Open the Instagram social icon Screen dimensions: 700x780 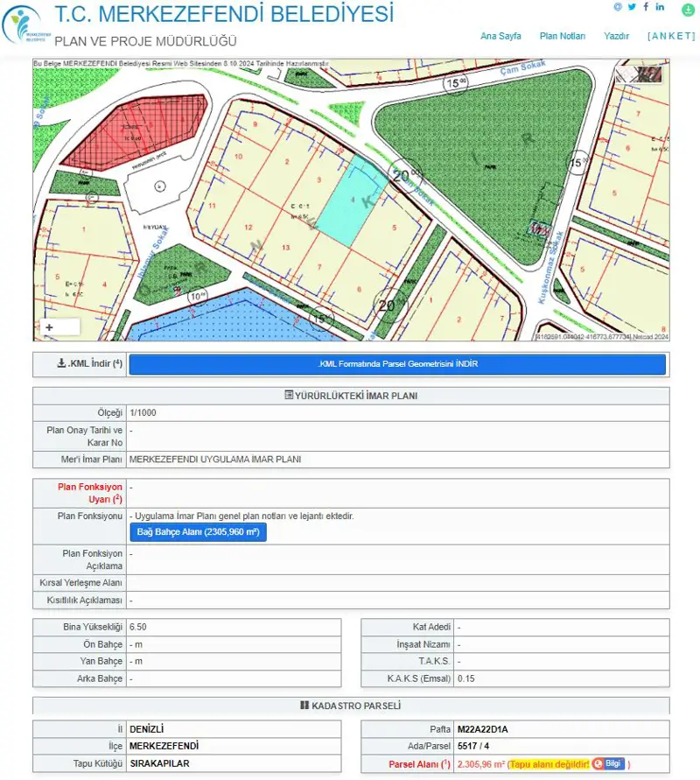[x=618, y=7]
